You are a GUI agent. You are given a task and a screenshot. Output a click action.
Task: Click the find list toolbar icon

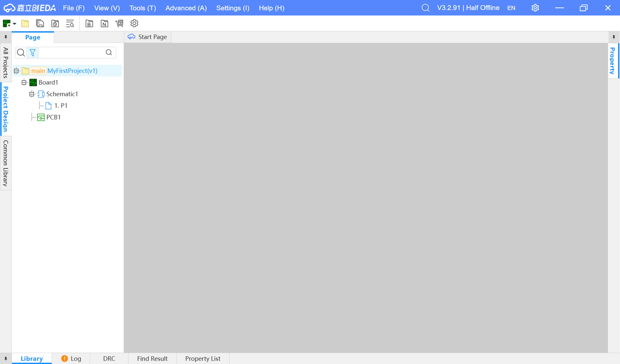tap(70, 24)
